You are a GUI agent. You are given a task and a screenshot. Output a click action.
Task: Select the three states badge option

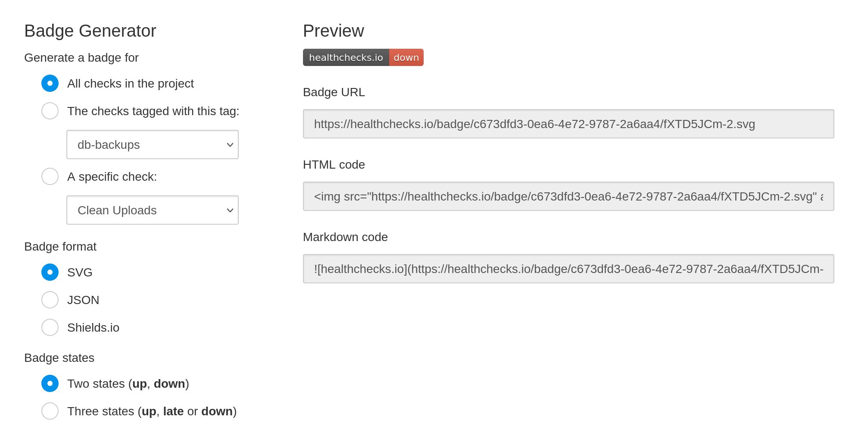(50, 411)
